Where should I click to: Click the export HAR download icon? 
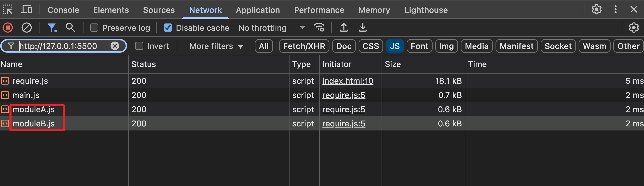pos(362,28)
